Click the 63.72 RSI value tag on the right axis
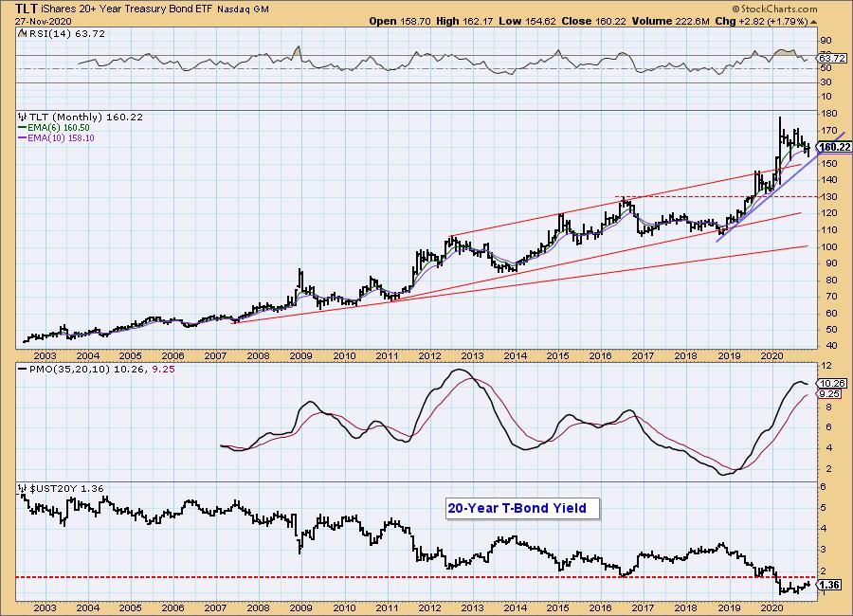 pos(832,58)
